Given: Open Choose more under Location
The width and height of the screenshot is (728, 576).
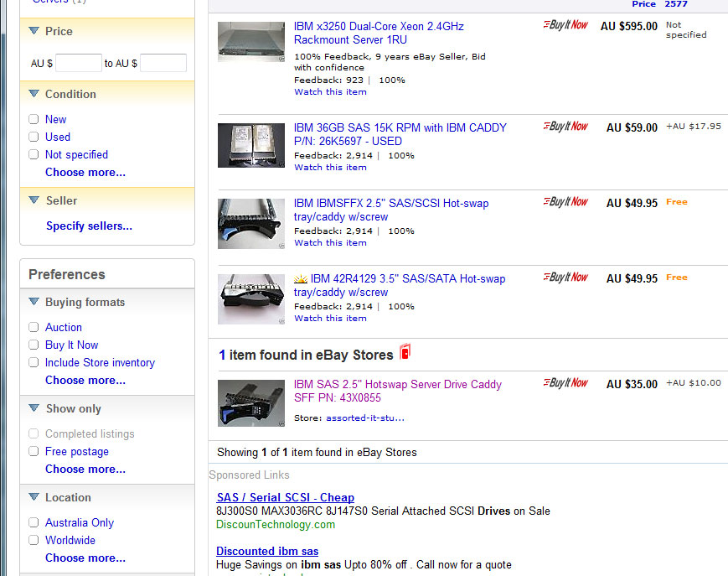Looking at the screenshot, I should click(x=85, y=558).
